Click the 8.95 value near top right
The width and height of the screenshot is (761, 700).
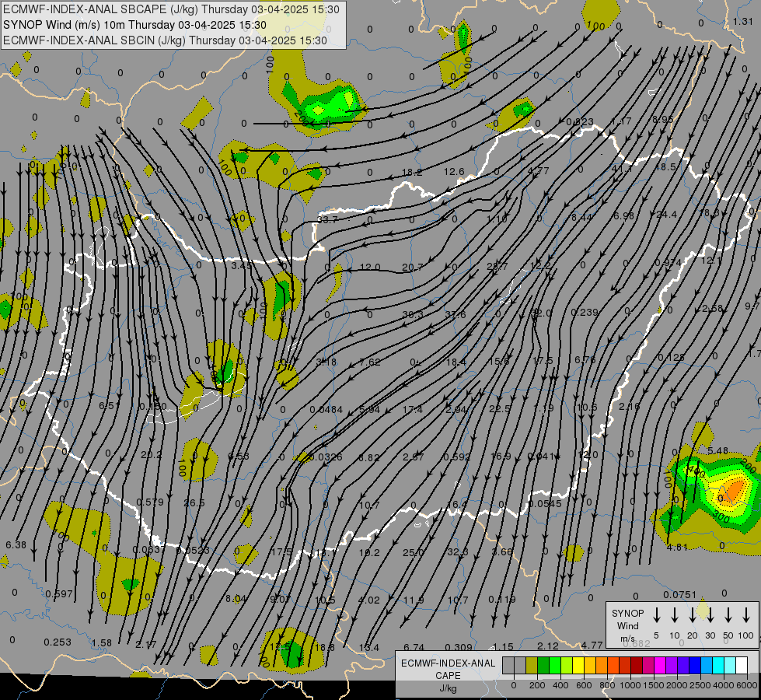[x=662, y=119]
